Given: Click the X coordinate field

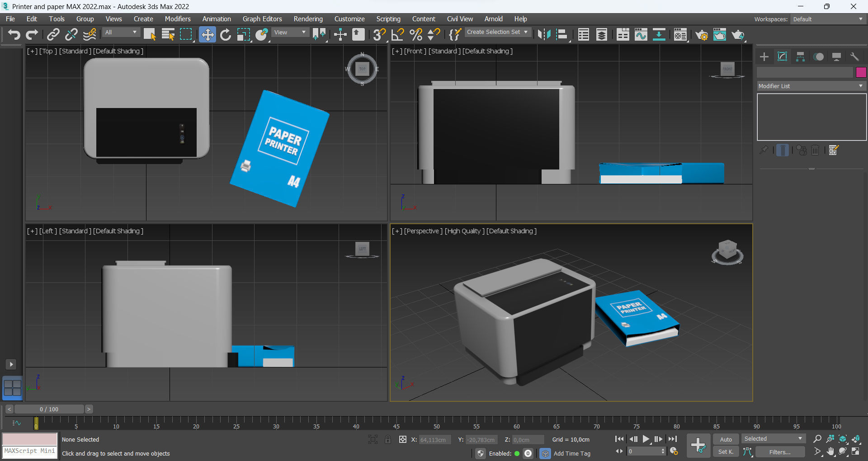Looking at the screenshot, I should [x=434, y=440].
